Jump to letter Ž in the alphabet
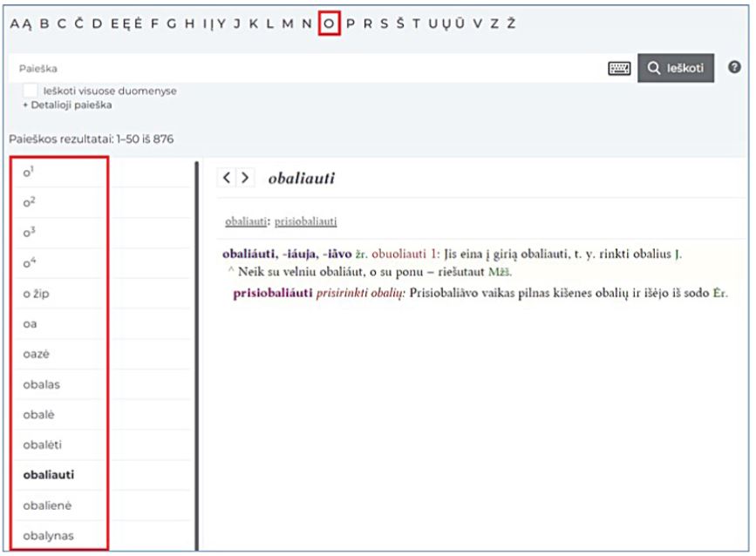The width and height of the screenshot is (756, 556). pyautogui.click(x=511, y=24)
